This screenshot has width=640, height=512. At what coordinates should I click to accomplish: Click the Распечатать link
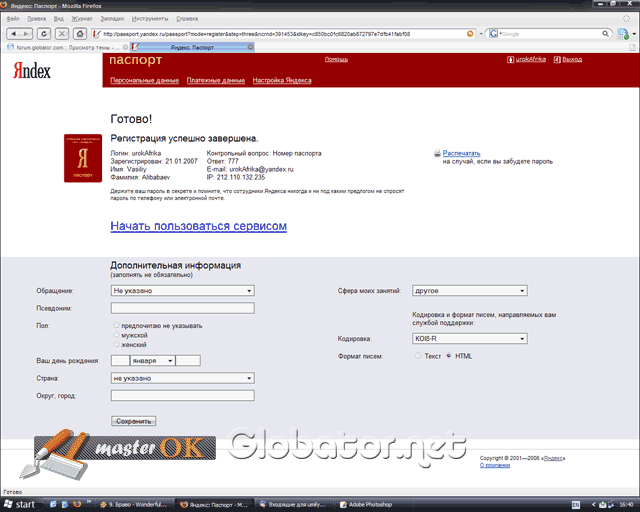[x=461, y=154]
